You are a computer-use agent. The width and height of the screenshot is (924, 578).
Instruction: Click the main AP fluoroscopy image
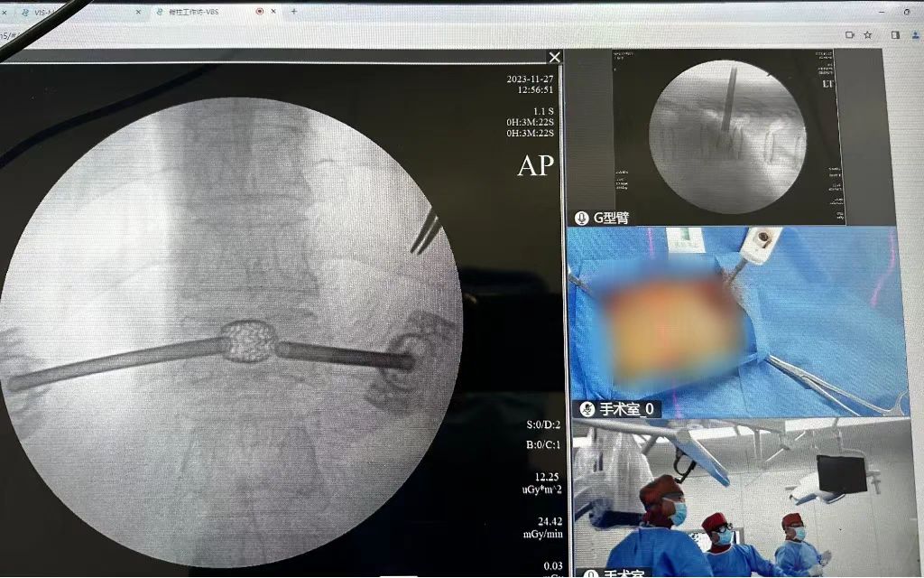pos(230,331)
